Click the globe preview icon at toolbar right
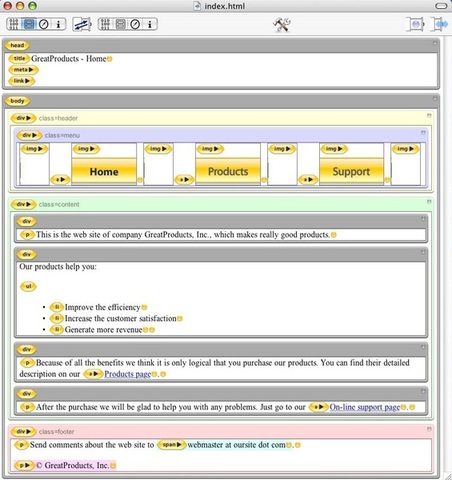The height and width of the screenshot is (480, 452). click(x=415, y=24)
